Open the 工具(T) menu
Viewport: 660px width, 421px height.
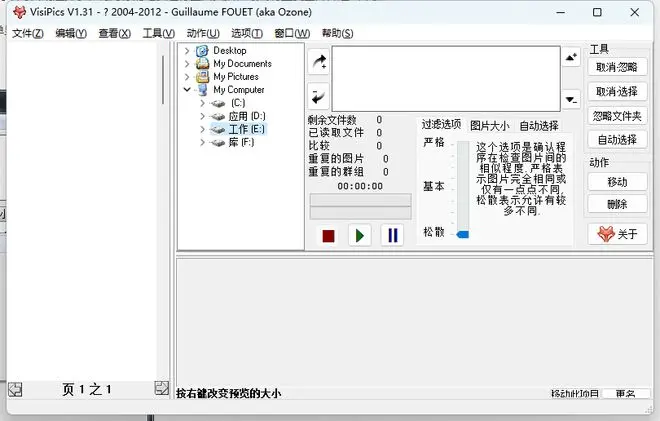tap(158, 33)
